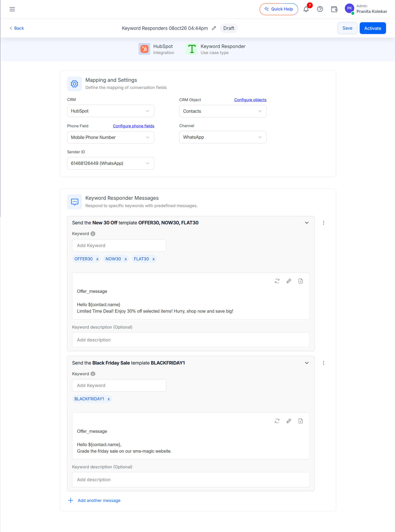Open the Configure phone fields link
This screenshot has width=395, height=532.
[133, 126]
